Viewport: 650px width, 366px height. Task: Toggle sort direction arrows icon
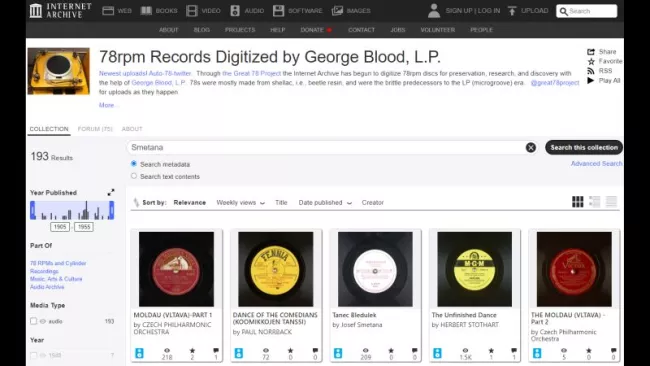click(x=136, y=202)
